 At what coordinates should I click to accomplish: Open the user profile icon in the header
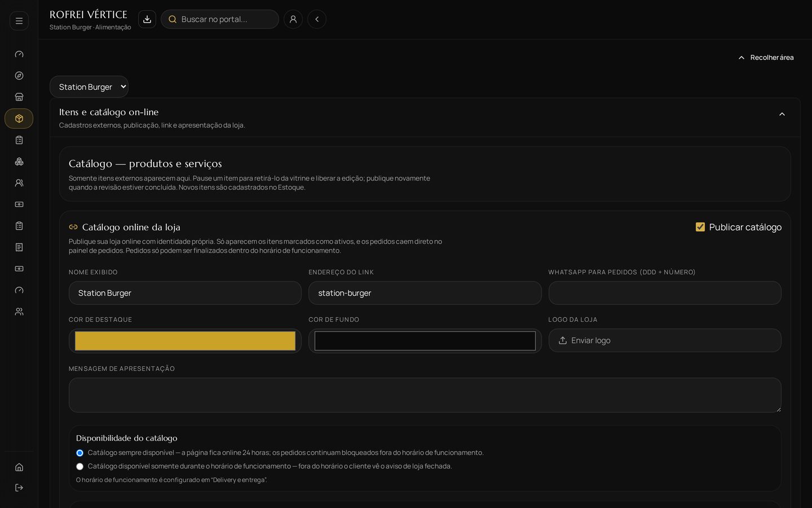point(293,19)
